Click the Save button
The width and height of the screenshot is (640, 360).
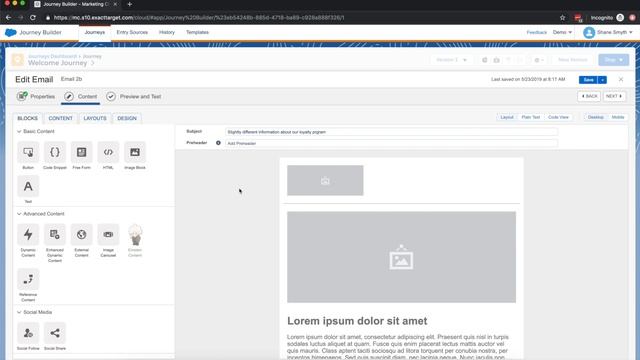coord(588,80)
